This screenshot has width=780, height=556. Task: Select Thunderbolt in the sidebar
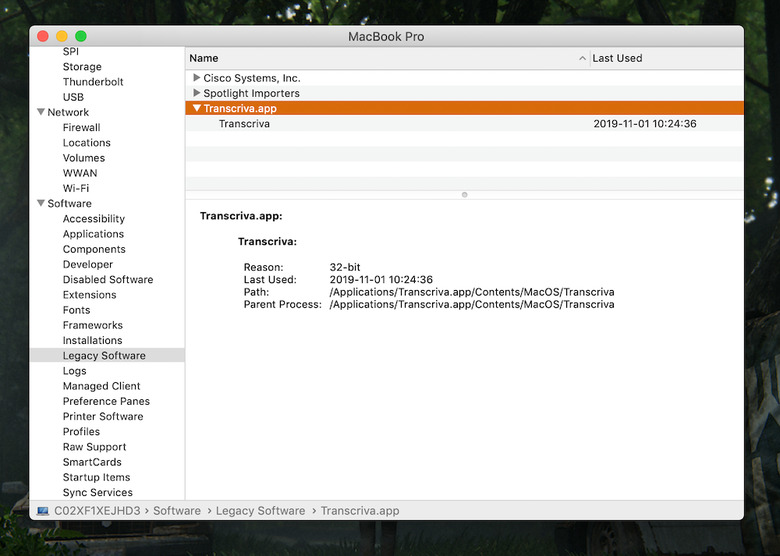[x=93, y=82]
